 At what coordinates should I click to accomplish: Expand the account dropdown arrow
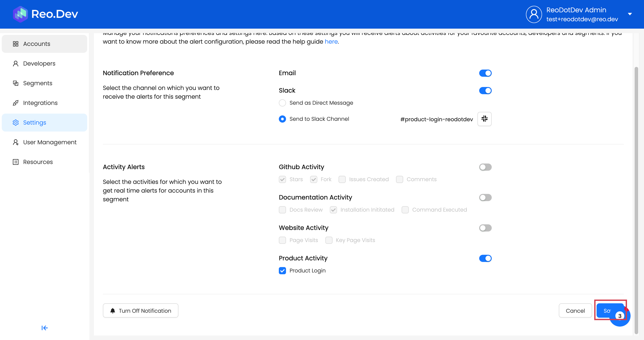(630, 14)
